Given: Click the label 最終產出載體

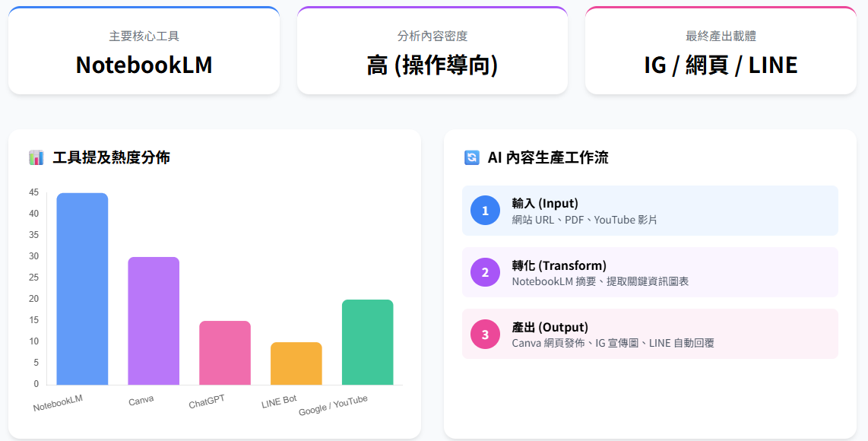Looking at the screenshot, I should [x=721, y=36].
